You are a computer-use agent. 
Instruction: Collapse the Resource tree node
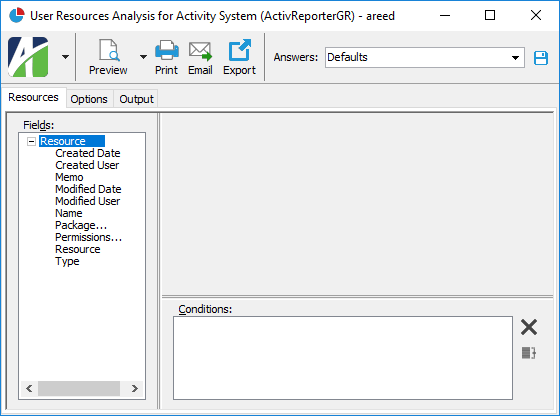tap(31, 141)
